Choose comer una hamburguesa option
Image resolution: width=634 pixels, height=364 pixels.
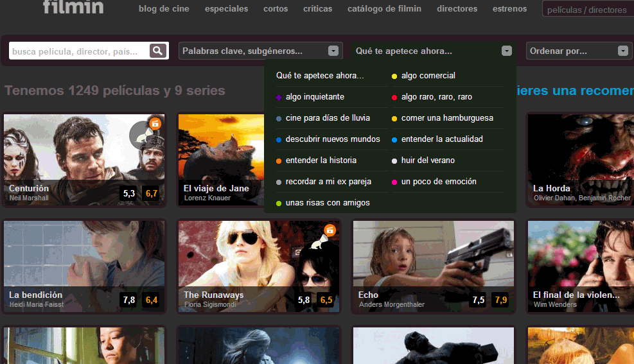pos(448,118)
